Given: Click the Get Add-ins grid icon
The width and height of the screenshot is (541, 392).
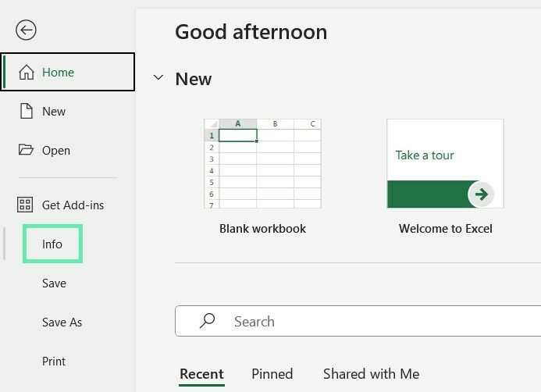Looking at the screenshot, I should 25,205.
